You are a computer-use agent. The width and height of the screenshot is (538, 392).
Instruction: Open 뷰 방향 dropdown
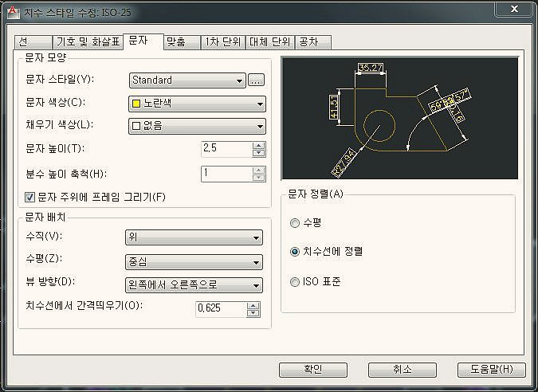[194, 285]
